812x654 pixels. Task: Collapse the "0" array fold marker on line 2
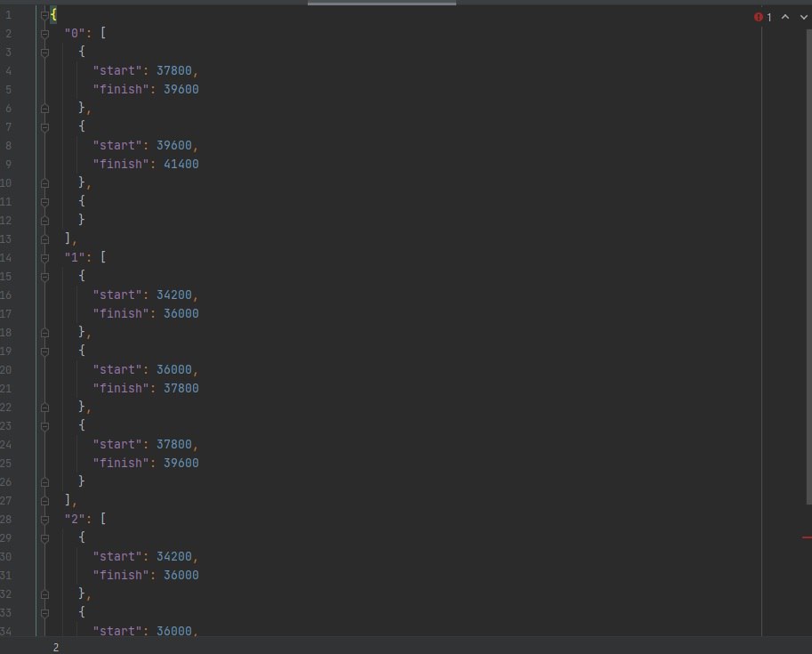(x=45, y=34)
